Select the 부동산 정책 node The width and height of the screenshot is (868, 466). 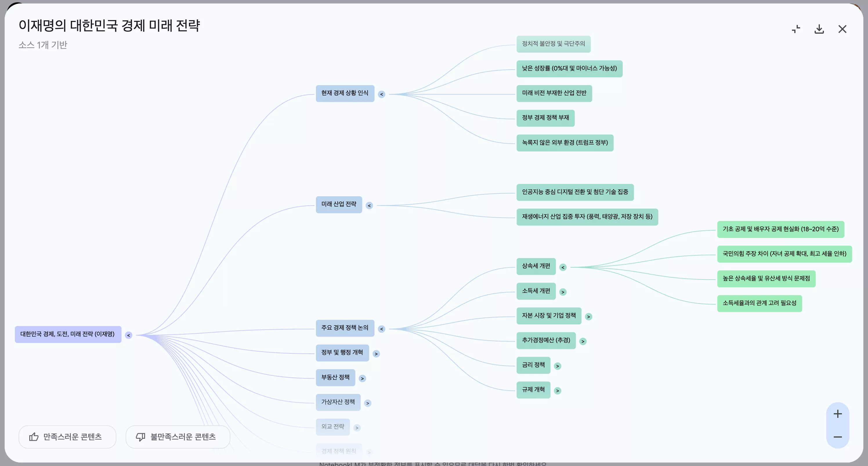point(335,378)
